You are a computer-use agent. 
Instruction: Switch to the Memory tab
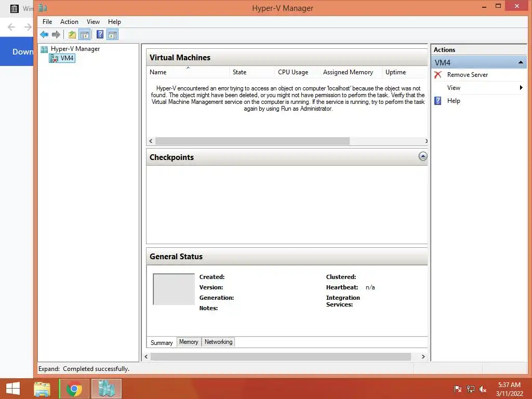[x=189, y=342]
